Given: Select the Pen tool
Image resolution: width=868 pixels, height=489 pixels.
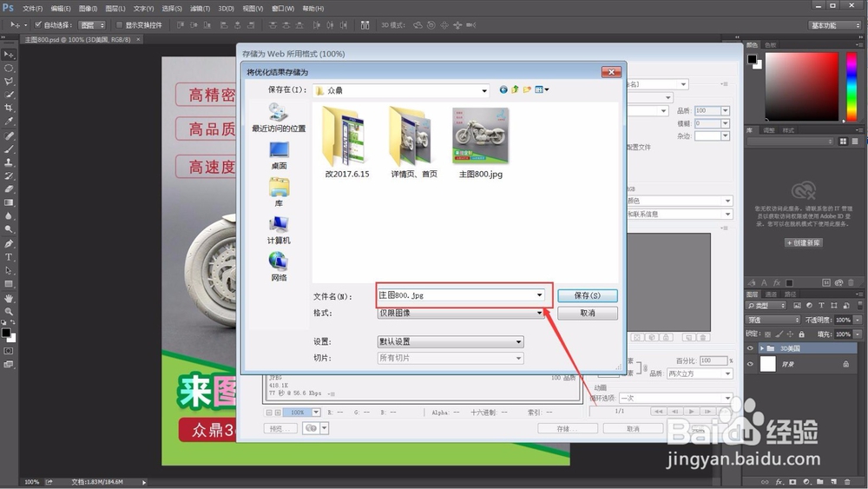Looking at the screenshot, I should (9, 244).
